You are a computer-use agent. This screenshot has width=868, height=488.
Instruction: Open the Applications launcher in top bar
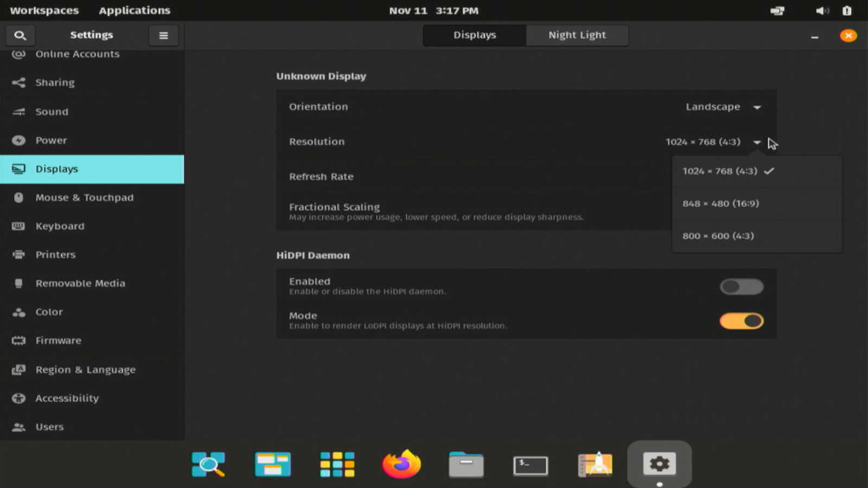135,11
